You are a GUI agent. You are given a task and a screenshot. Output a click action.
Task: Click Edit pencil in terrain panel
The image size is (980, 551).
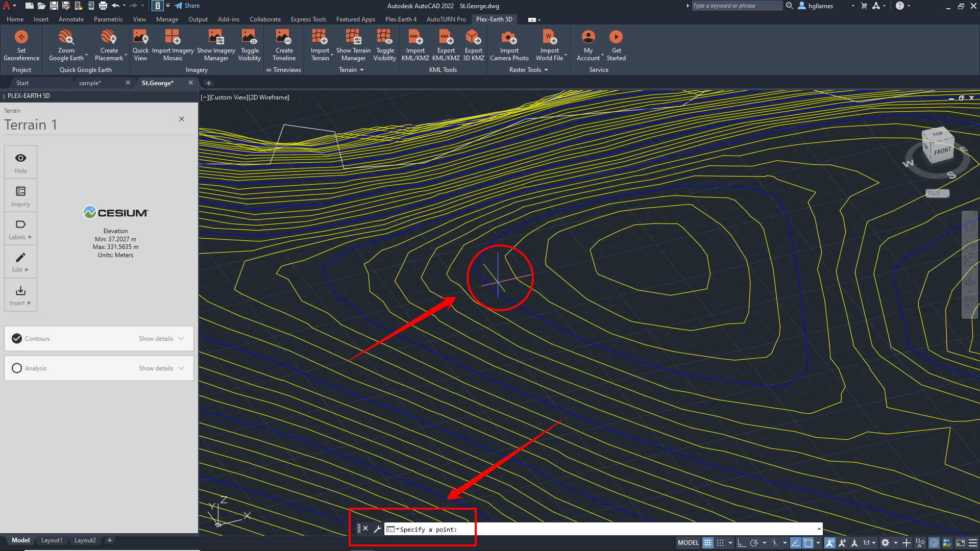[x=21, y=262]
